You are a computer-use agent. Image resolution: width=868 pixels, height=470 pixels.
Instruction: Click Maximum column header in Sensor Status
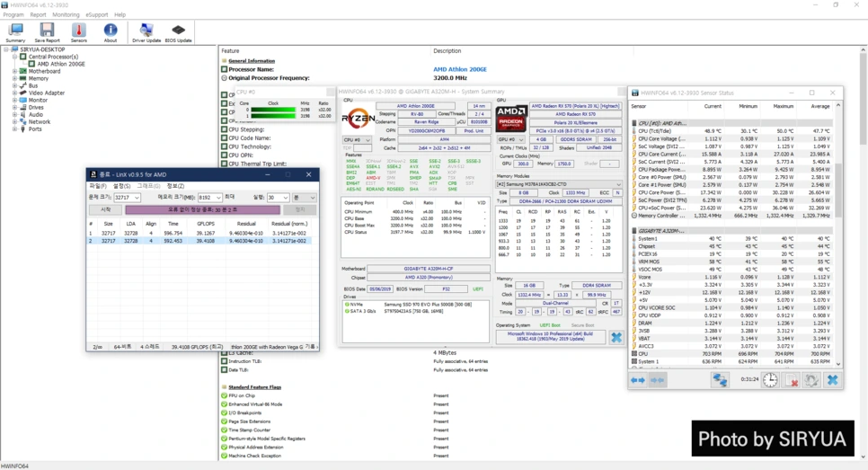(784, 106)
